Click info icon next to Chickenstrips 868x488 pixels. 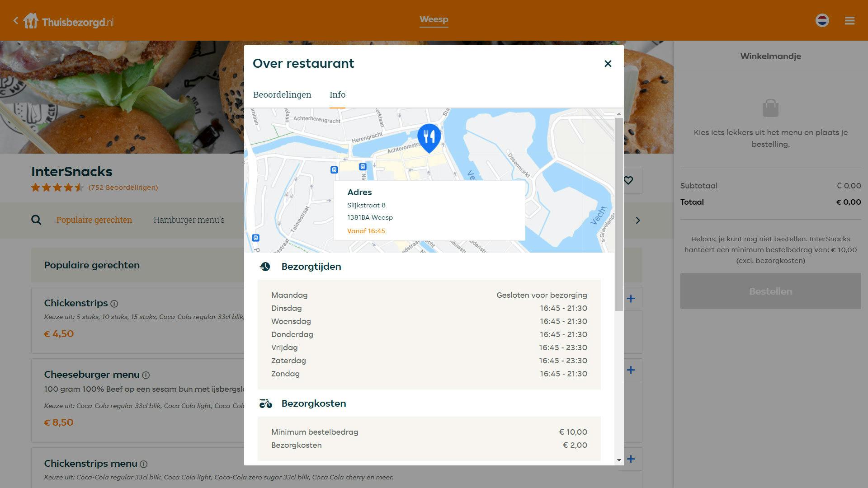[114, 304]
